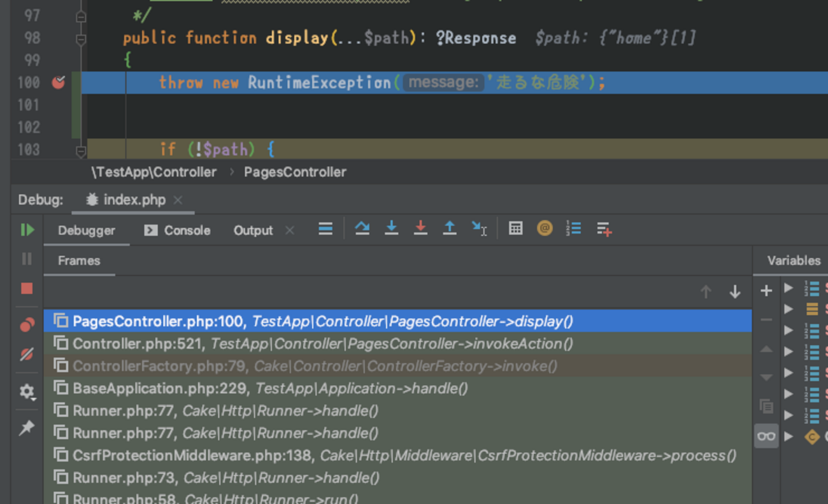The height and width of the screenshot is (504, 828).
Task: Switch to the Output tab
Action: coord(253,230)
